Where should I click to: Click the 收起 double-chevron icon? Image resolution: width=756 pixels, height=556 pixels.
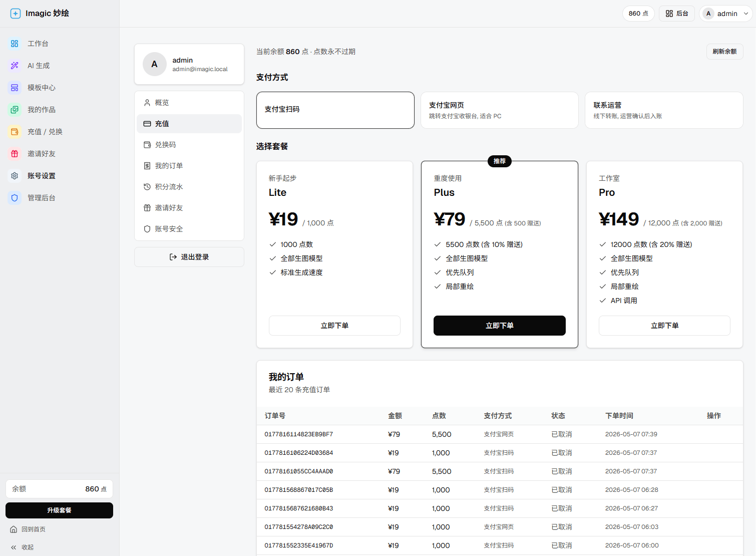[x=14, y=547]
